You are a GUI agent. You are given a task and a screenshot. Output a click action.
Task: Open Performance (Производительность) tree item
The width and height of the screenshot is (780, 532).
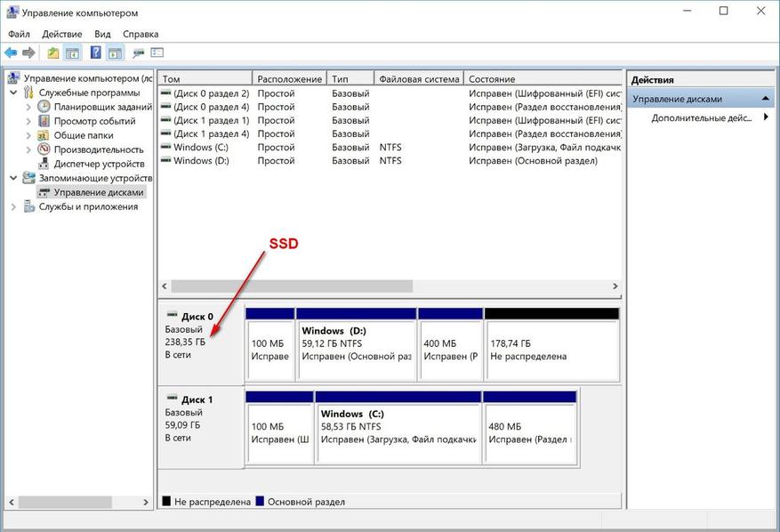(99, 149)
